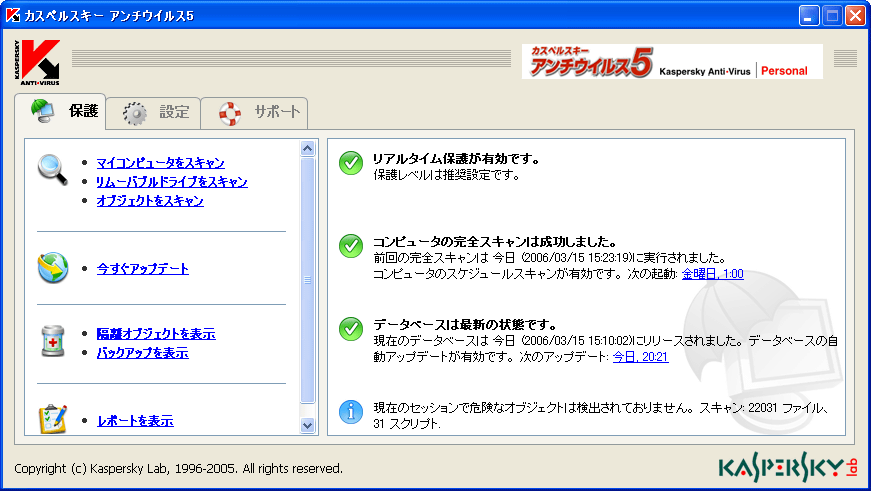Click the report clipboard icon
This screenshot has height=491, width=871.
[x=53, y=419]
